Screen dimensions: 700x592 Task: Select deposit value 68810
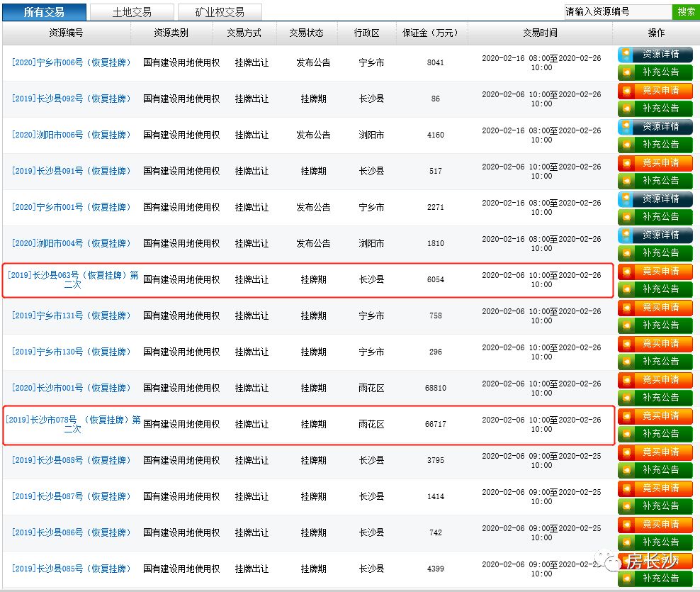435,388
